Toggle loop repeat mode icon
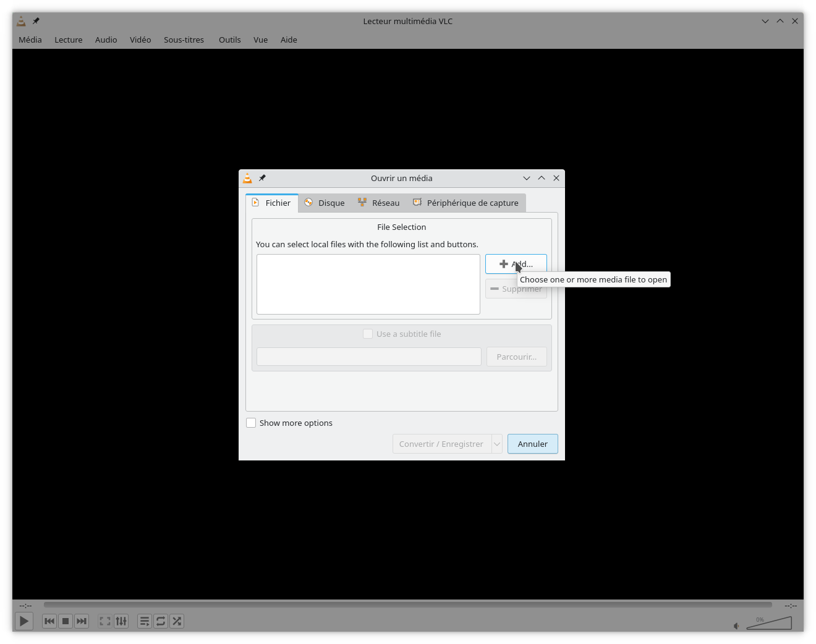816x644 pixels. tap(161, 621)
